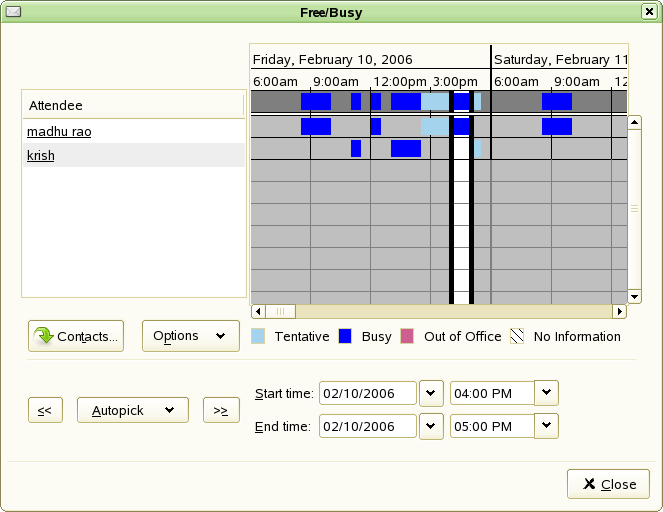
Task: Open the End time date picker dropdown
Action: point(431,426)
